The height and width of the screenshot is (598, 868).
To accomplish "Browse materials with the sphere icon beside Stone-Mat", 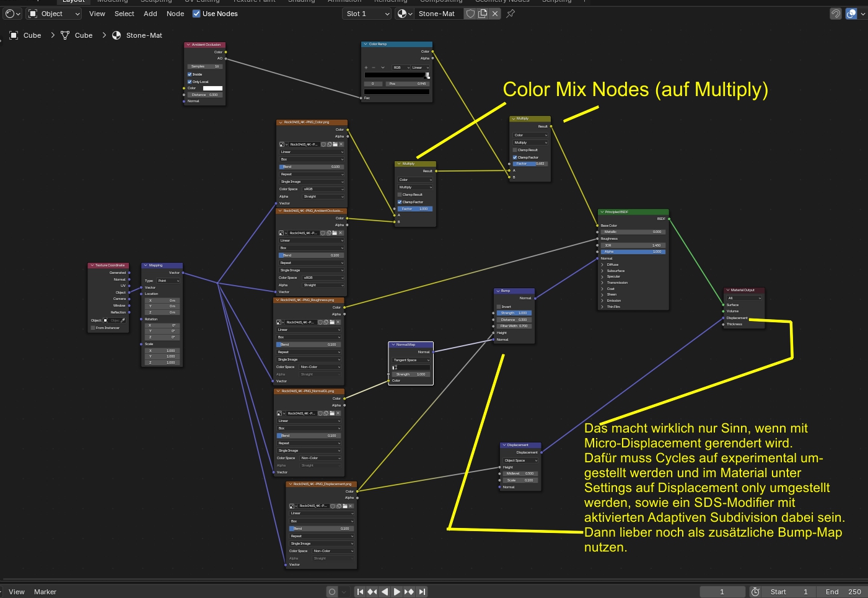I will click(x=405, y=14).
